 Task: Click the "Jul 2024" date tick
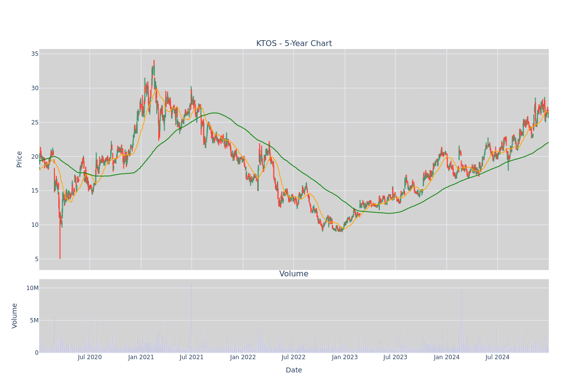[x=497, y=357]
